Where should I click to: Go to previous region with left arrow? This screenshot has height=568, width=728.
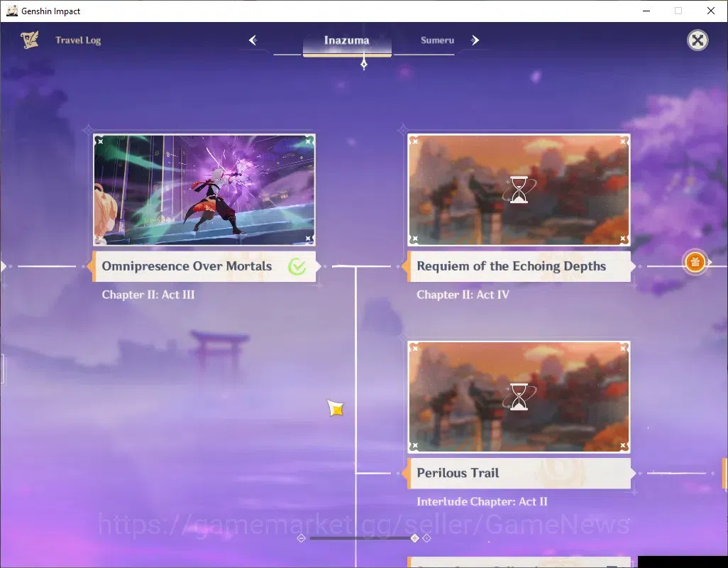[253, 40]
